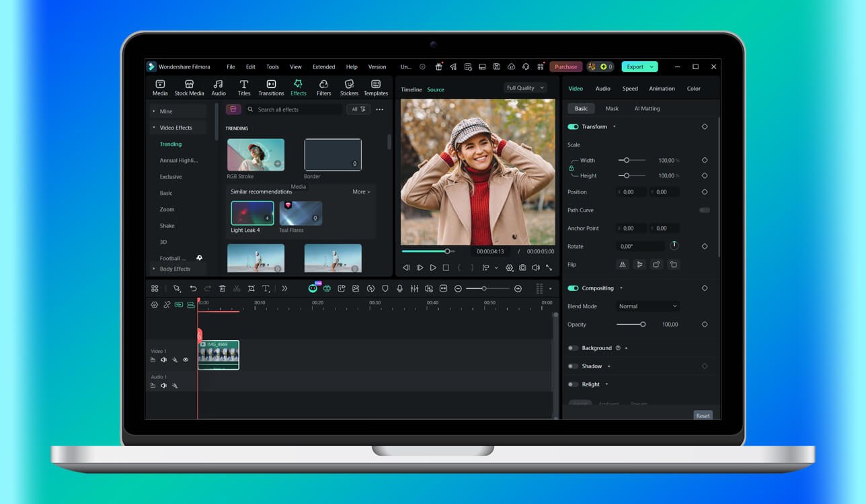Click the headset support icon
The image size is (866, 504).
(525, 67)
